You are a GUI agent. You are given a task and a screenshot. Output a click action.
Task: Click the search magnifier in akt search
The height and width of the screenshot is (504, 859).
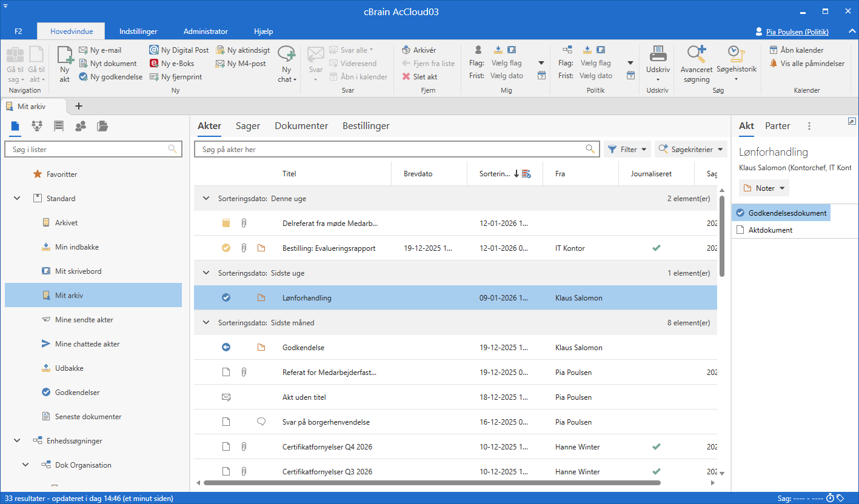(590, 149)
